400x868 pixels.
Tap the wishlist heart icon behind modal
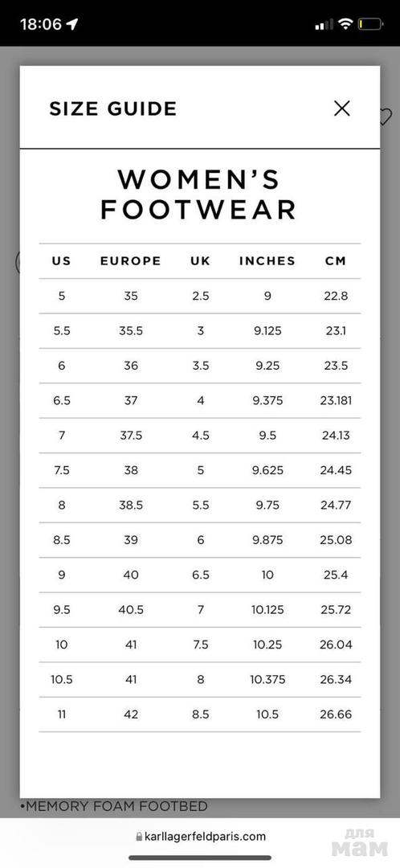click(386, 117)
